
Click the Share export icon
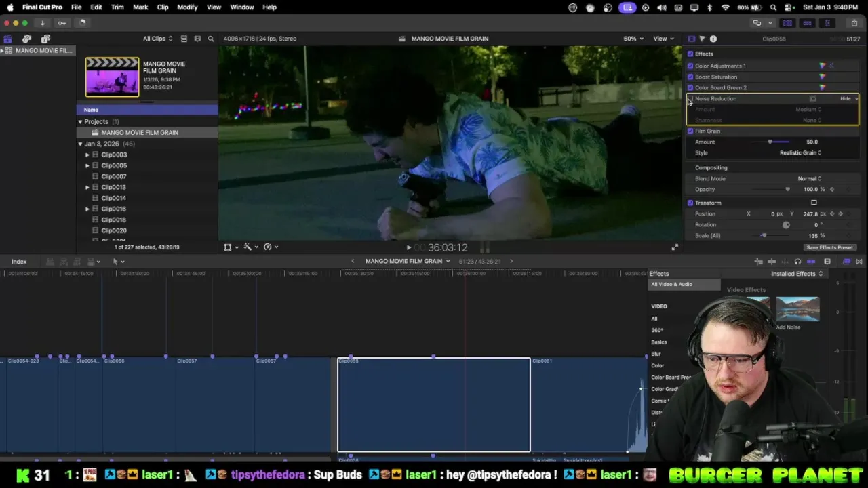[854, 23]
